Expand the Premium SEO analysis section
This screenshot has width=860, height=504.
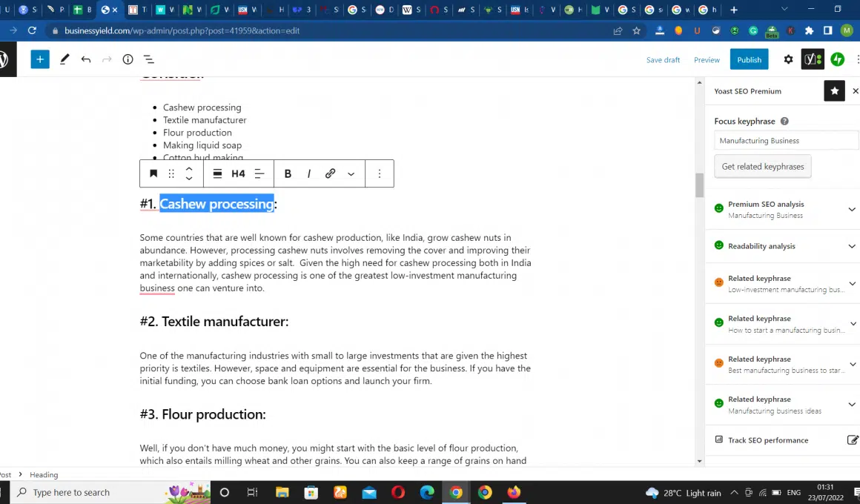[x=852, y=209]
